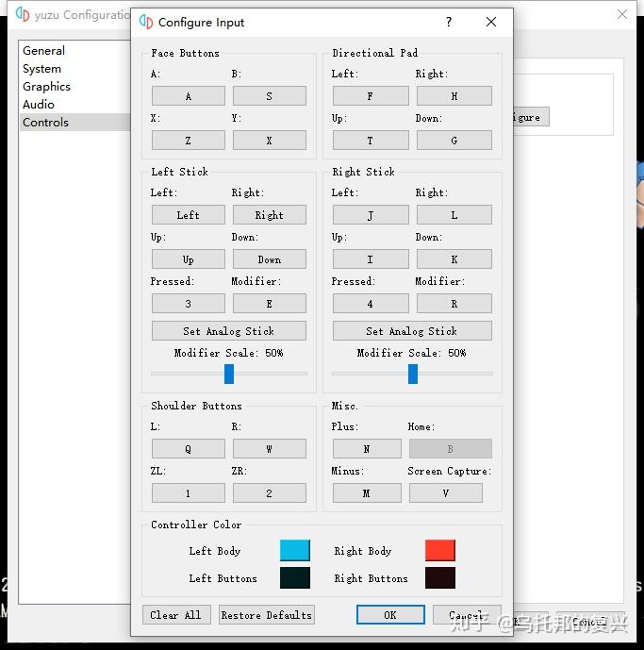Screen dimensions: 644x650
Task: Rebind D-Pad Up mapped to T
Action: tap(371, 141)
